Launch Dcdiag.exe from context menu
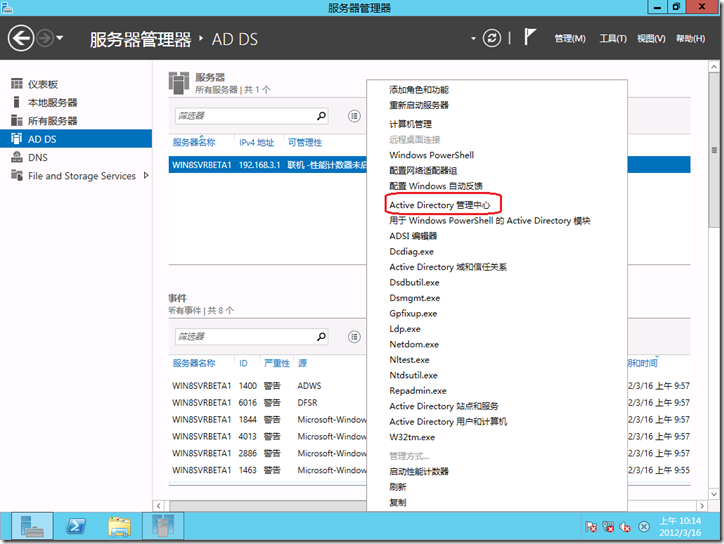 411,252
